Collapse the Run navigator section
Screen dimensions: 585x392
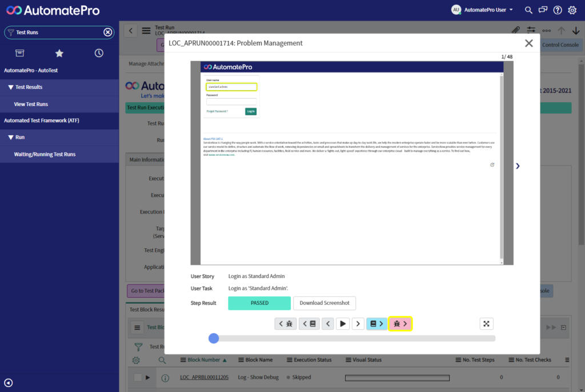(x=11, y=138)
